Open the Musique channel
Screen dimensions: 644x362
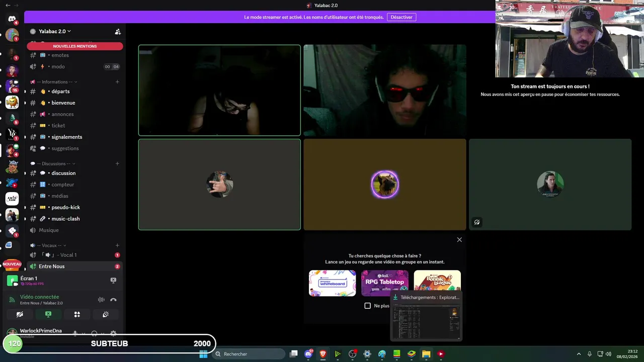click(74, 230)
